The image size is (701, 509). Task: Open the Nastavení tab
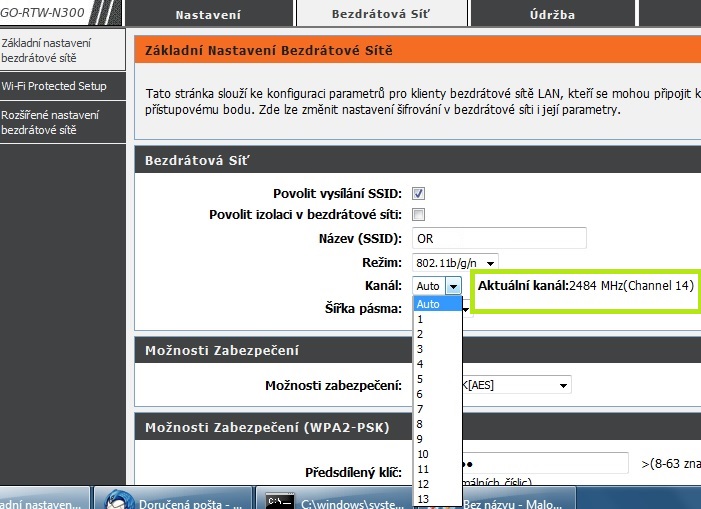(207, 15)
